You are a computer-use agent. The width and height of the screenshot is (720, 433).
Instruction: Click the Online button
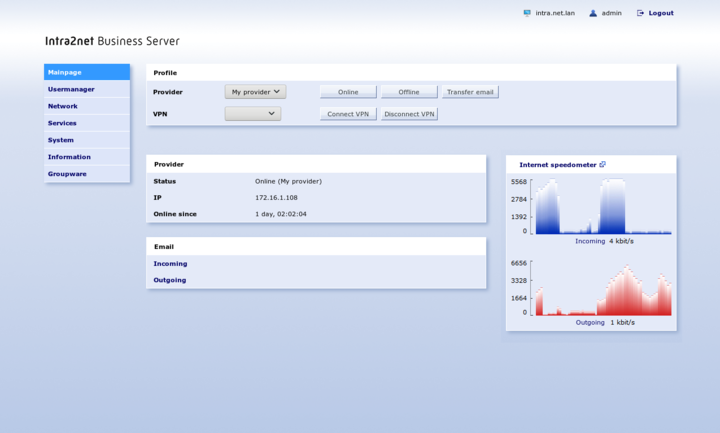pos(348,92)
